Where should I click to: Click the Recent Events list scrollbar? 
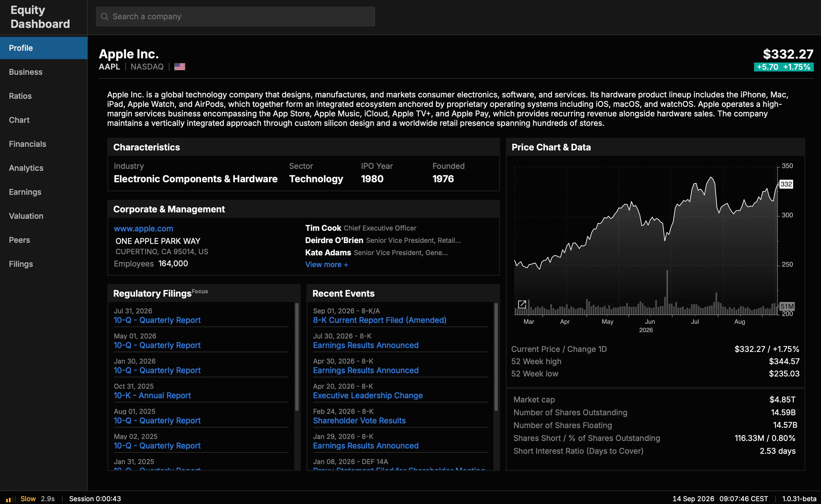(496, 356)
